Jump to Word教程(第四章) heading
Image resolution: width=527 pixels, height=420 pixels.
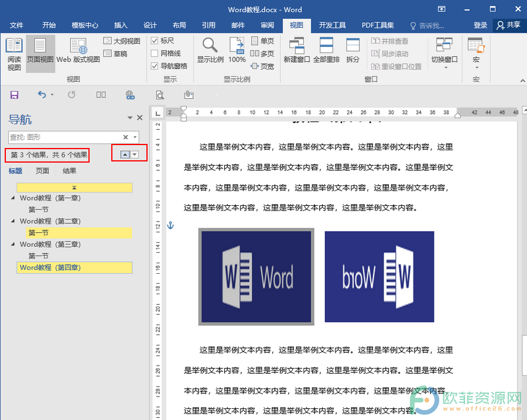point(74,267)
